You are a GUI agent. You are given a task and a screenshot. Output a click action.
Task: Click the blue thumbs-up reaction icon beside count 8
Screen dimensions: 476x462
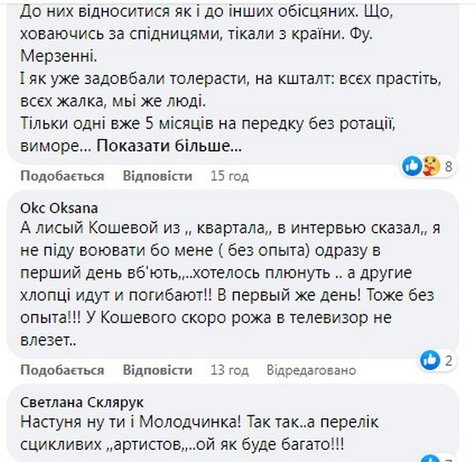[x=412, y=166]
